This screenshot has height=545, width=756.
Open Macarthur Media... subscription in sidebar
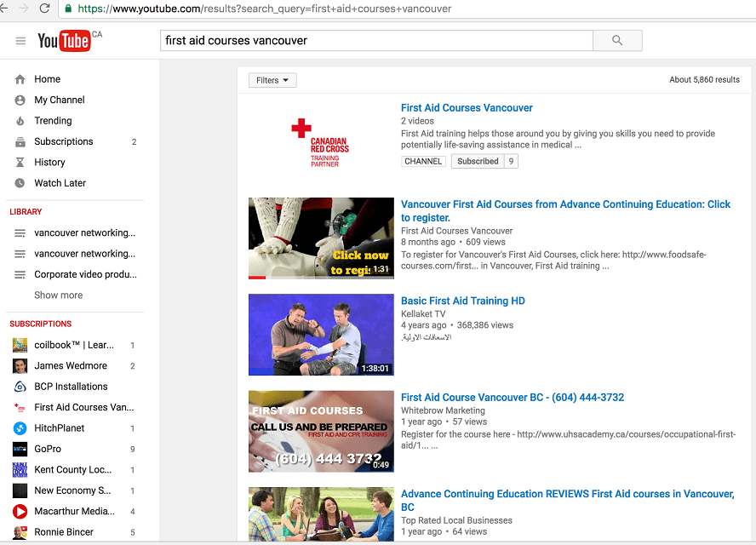point(74,511)
